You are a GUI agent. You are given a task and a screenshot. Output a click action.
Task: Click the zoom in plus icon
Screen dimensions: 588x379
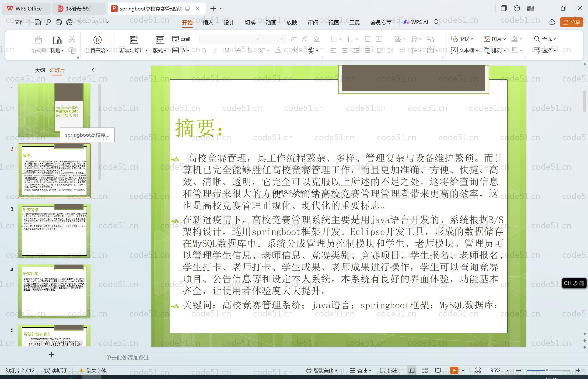578,370
